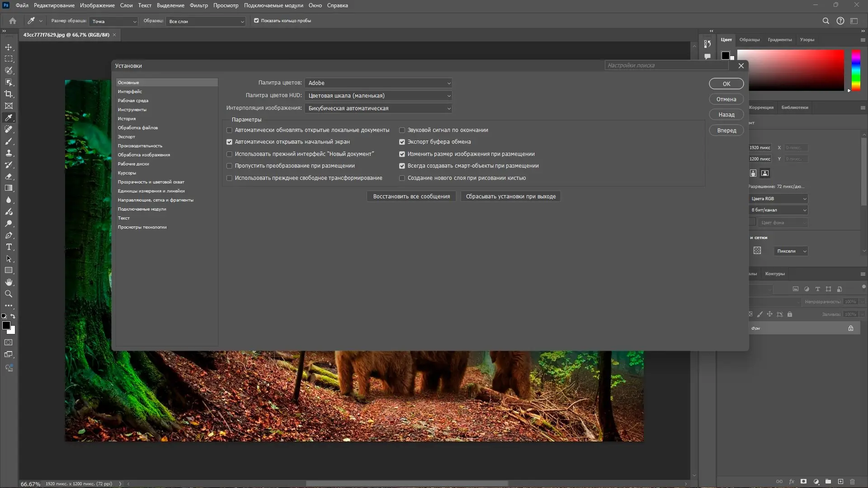
Task: Expand 'Интерполяция изображения' dropdown
Action: point(378,108)
